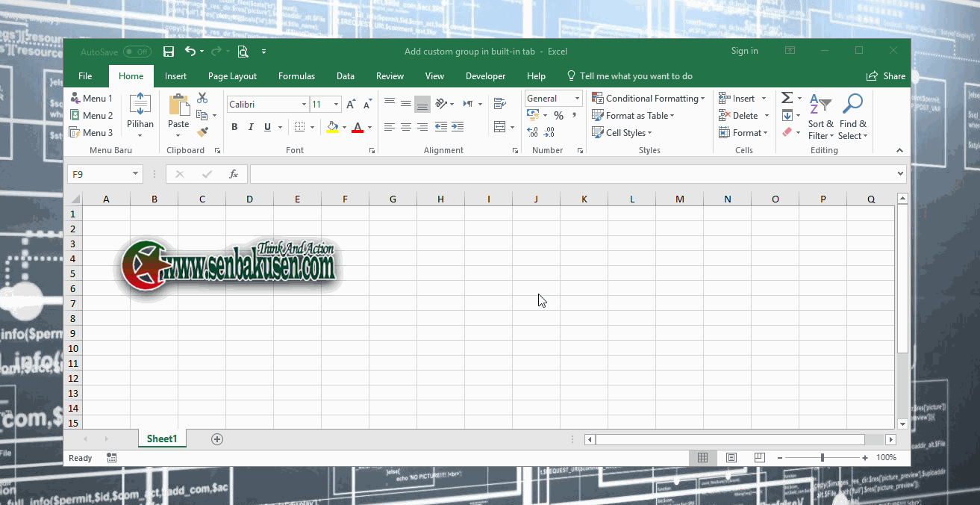Click the Insert Function fx icon

(234, 174)
